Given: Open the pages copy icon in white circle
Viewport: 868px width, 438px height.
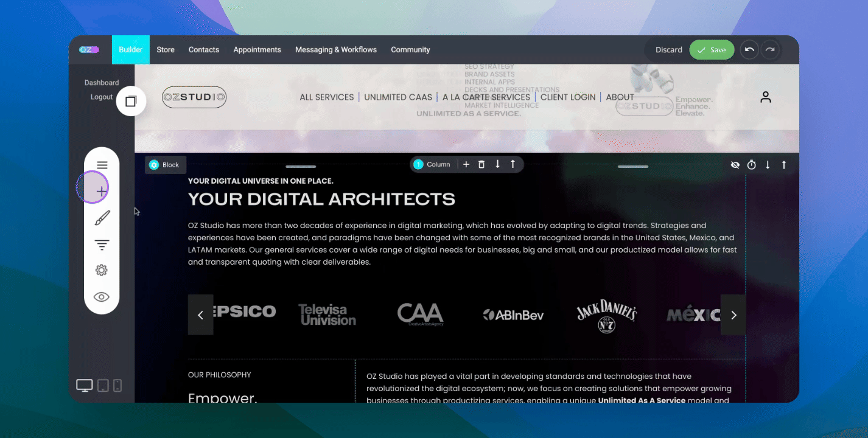Looking at the screenshot, I should 131,101.
